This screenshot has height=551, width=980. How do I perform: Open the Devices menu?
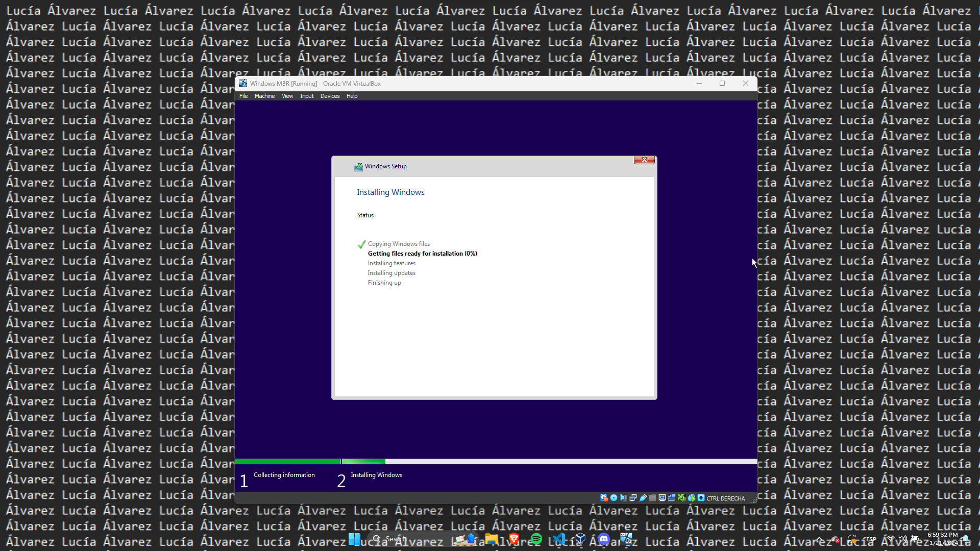coord(330,96)
